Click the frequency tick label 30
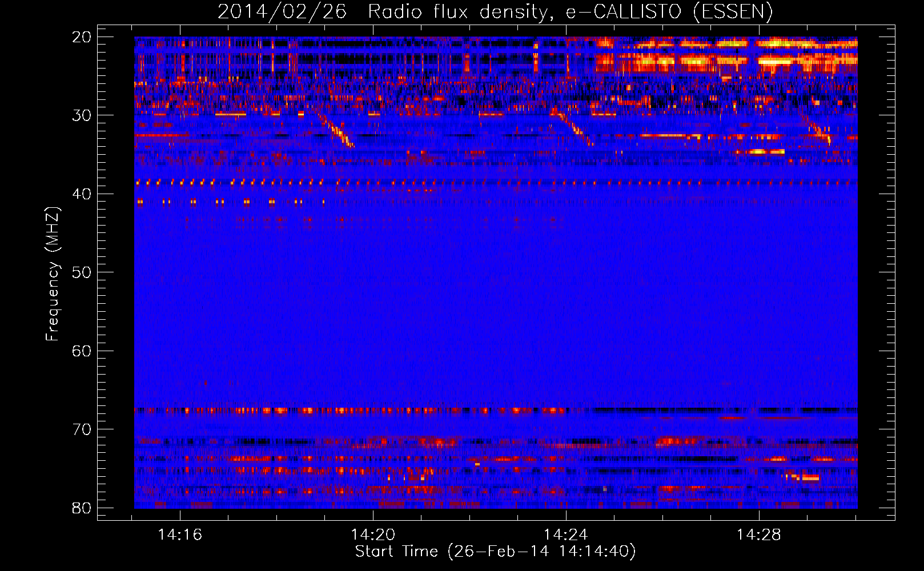This screenshot has height=571, width=924. 82,115
